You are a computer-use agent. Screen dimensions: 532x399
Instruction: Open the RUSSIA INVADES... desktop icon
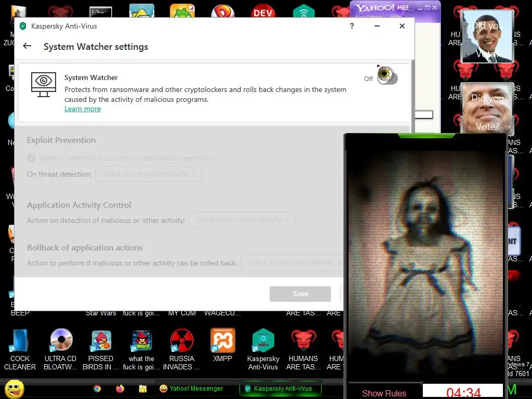[x=181, y=350]
